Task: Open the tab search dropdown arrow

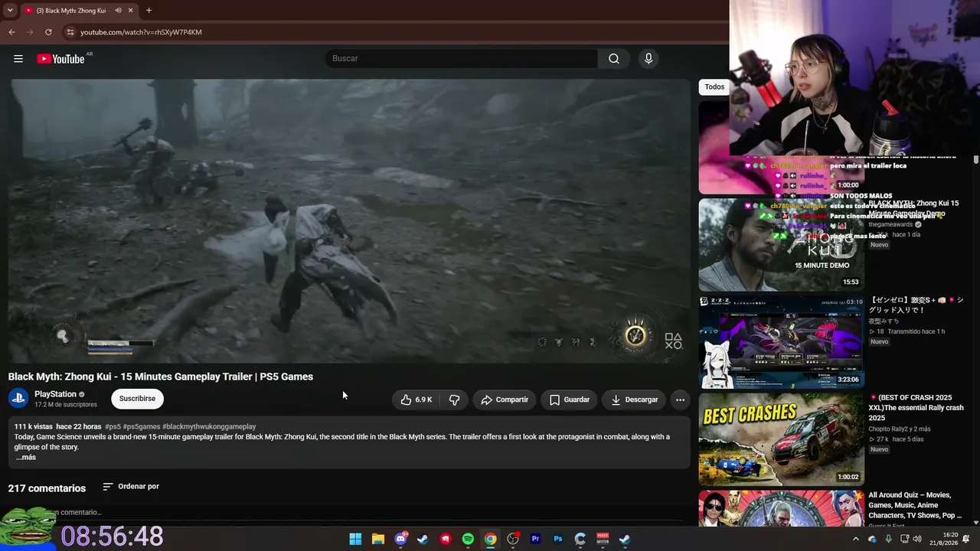Action: (10, 11)
